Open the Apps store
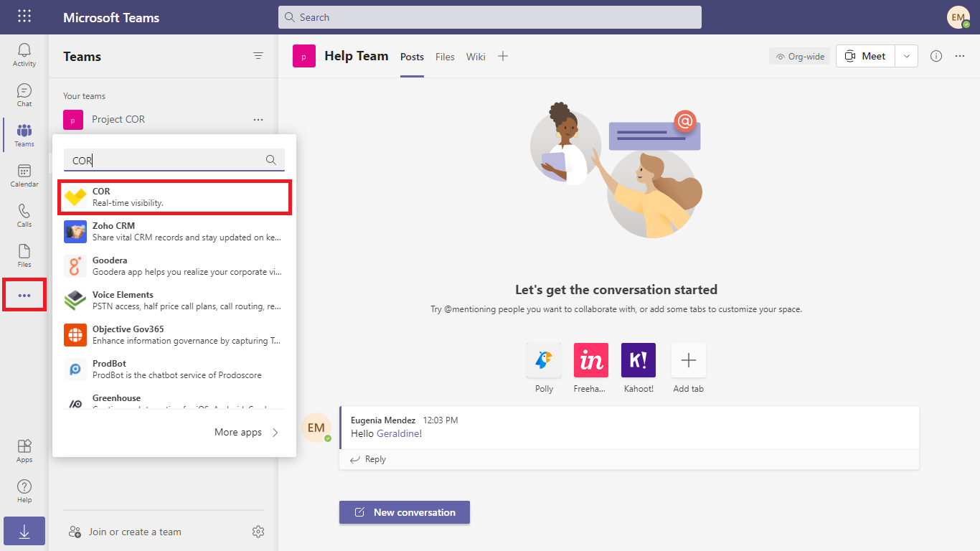The image size is (980, 551). pyautogui.click(x=24, y=451)
